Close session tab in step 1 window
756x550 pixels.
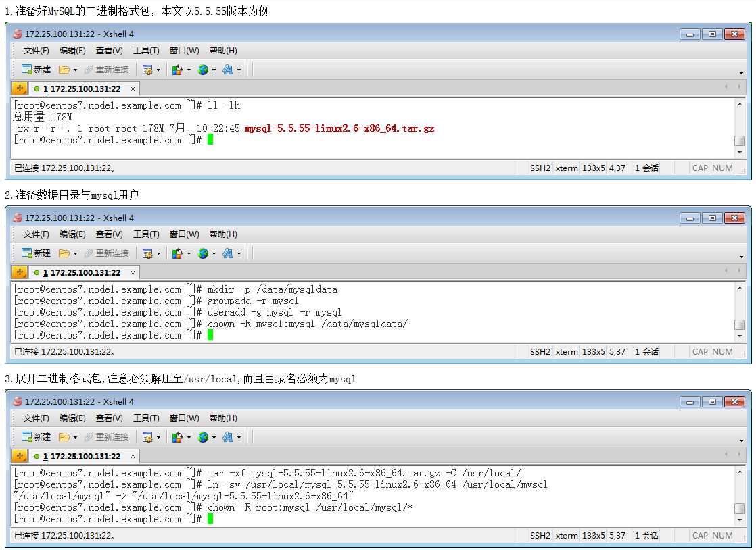pos(133,89)
